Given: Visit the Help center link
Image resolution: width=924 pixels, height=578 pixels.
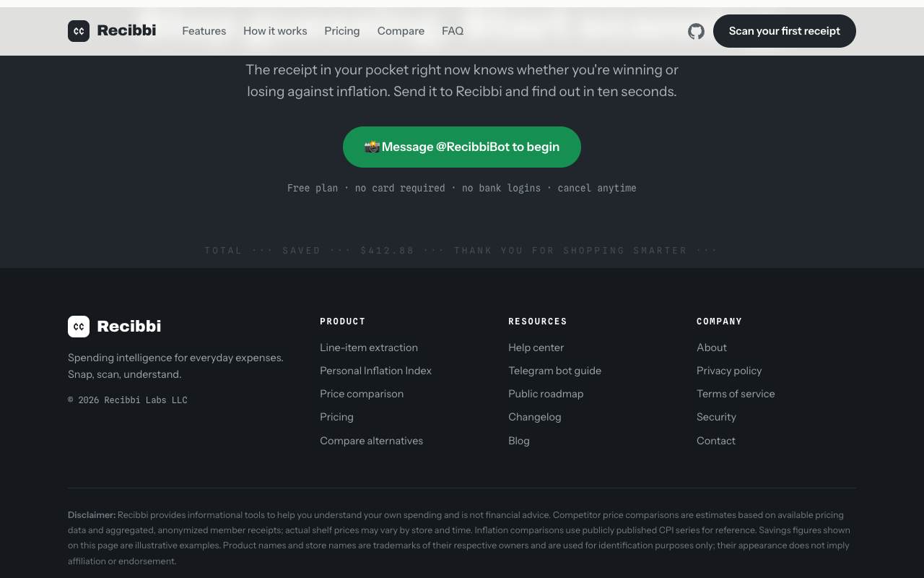Looking at the screenshot, I should point(536,348).
